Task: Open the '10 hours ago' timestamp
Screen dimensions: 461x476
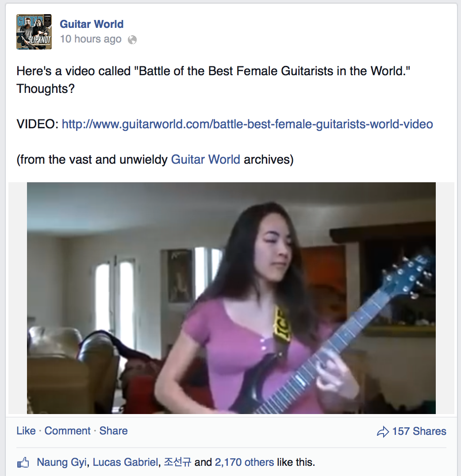Action: (x=91, y=39)
